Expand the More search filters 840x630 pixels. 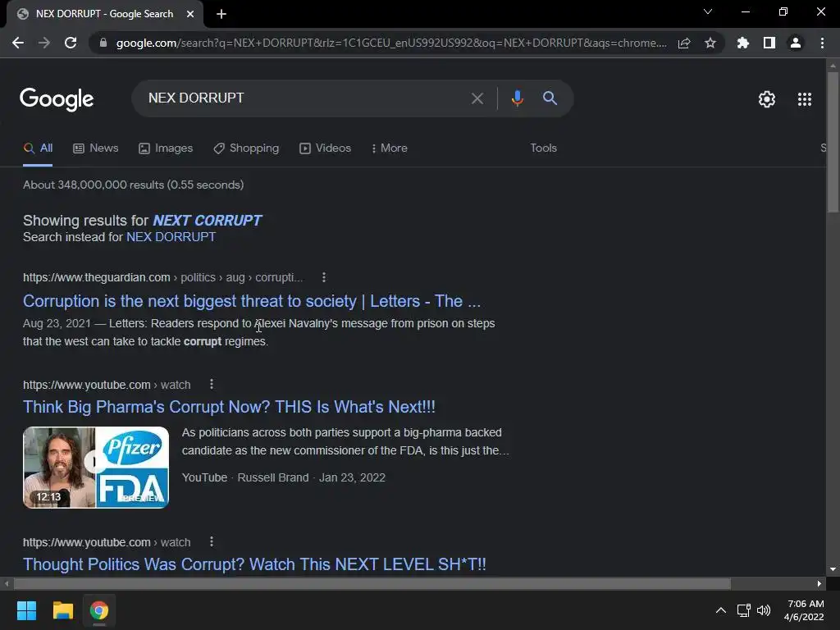tap(390, 148)
